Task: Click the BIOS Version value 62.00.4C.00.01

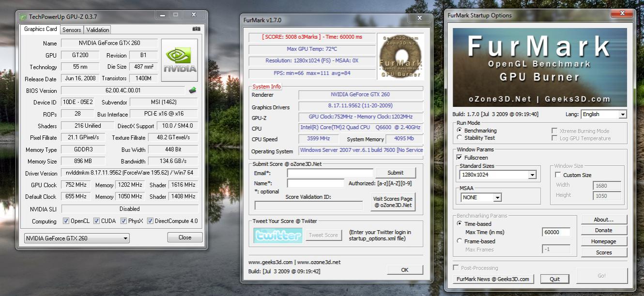Action: 123,90
